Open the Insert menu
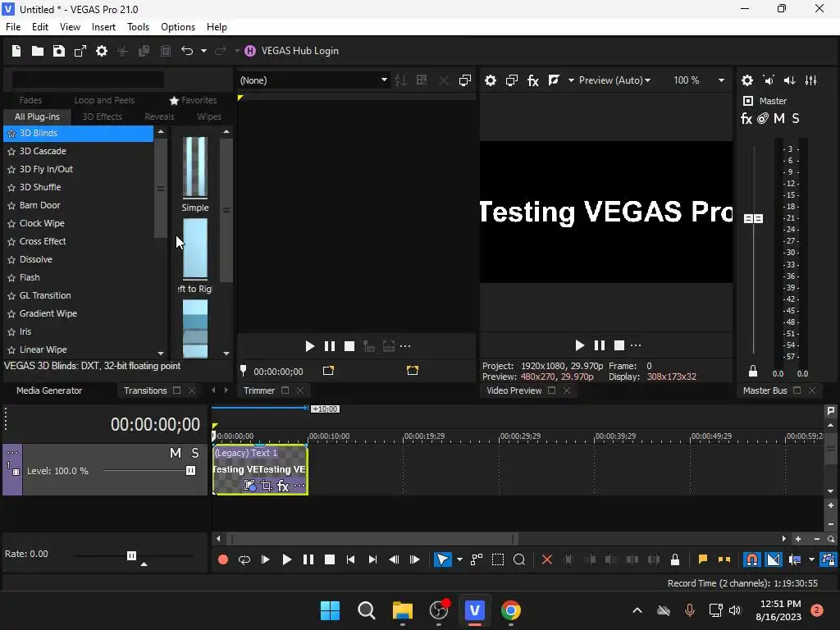This screenshot has height=630, width=840. point(103,27)
